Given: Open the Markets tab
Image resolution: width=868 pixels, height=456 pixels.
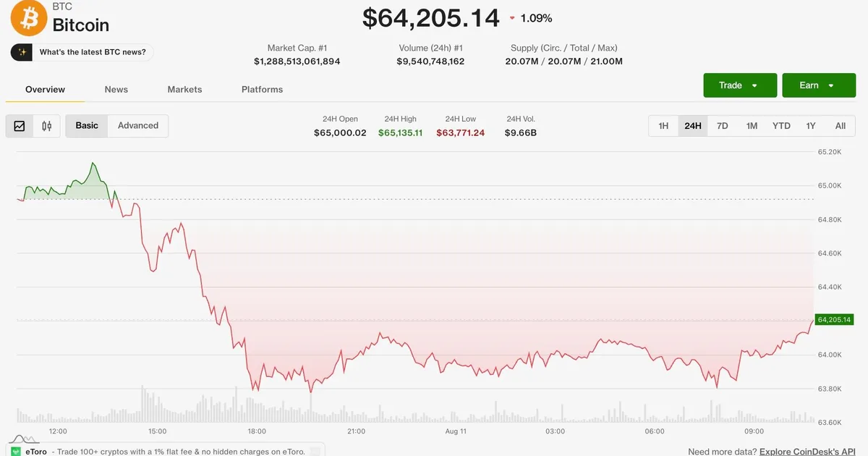Looking at the screenshot, I should 184,90.
